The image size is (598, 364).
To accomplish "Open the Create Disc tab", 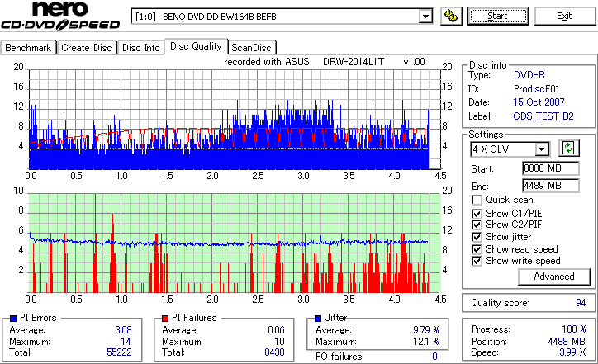I will 87,48.
